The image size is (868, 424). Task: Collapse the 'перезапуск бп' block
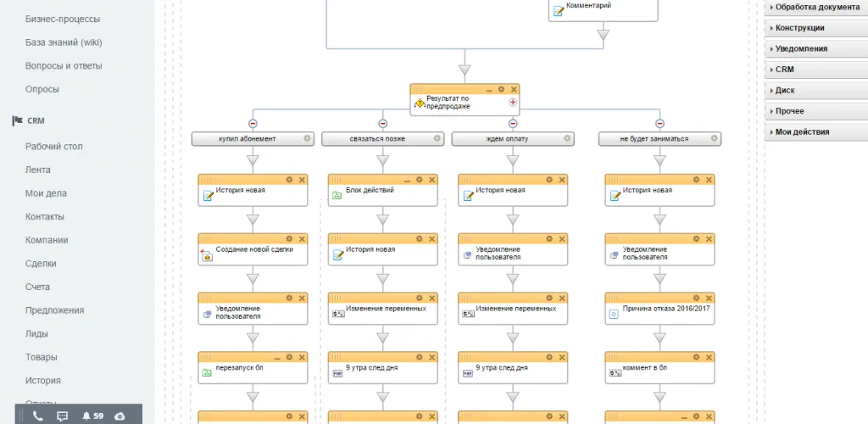(276, 357)
